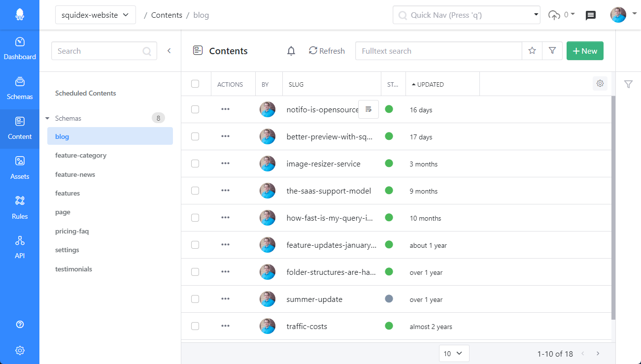Click the notification bell in Contents header

291,51
